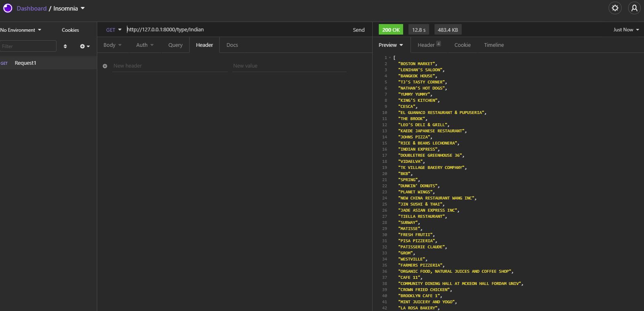Open the Auth tab dropdown

point(145,45)
